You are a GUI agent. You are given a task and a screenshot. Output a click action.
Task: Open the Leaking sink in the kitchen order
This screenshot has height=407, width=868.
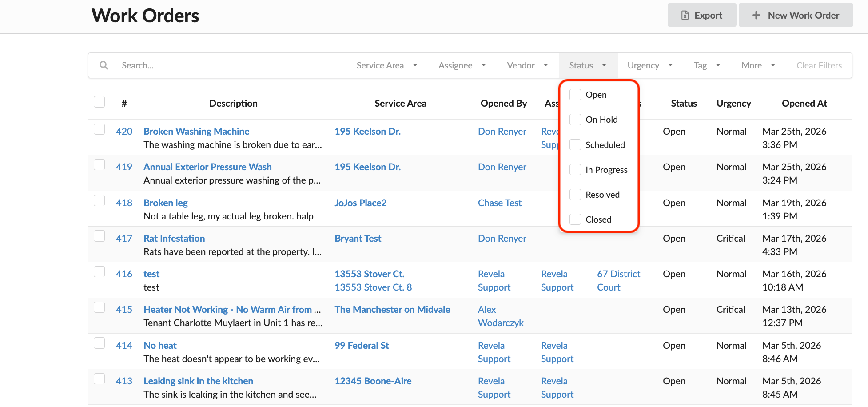(198, 381)
